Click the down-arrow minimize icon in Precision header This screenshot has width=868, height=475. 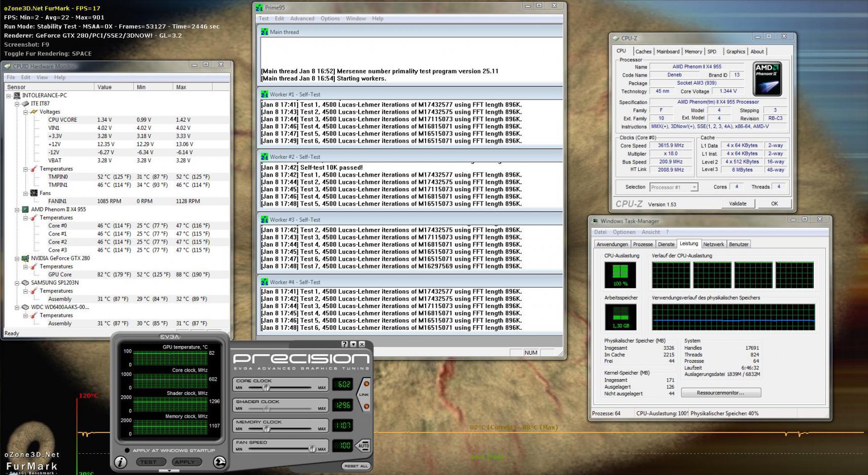pyautogui.click(x=354, y=344)
